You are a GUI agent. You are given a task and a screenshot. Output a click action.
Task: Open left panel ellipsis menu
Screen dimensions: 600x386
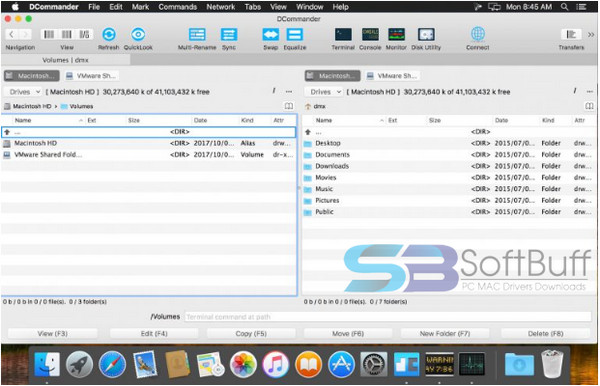[289, 92]
